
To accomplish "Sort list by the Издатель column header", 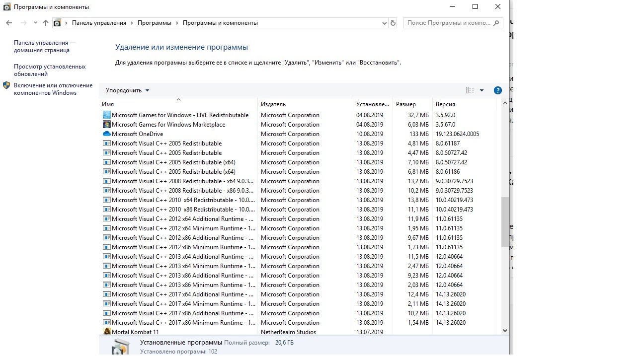I will pyautogui.click(x=273, y=104).
